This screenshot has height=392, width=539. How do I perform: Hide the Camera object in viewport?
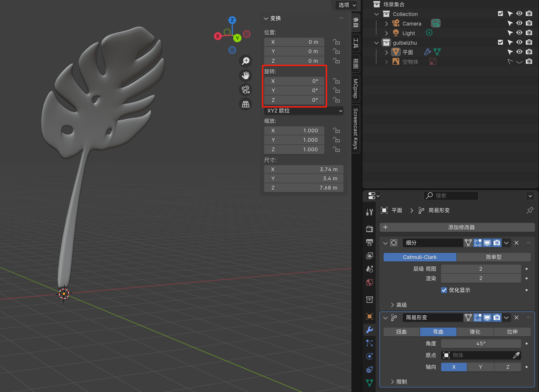click(x=519, y=23)
